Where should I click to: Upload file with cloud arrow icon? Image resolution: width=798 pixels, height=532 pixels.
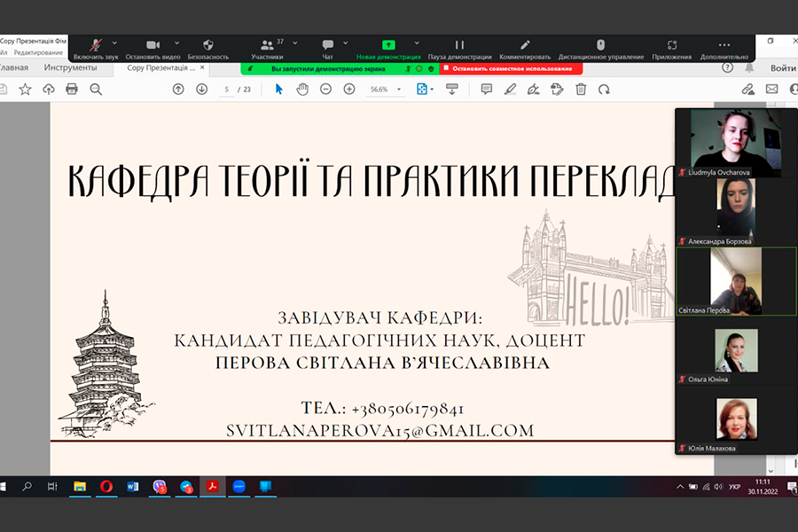(49, 90)
